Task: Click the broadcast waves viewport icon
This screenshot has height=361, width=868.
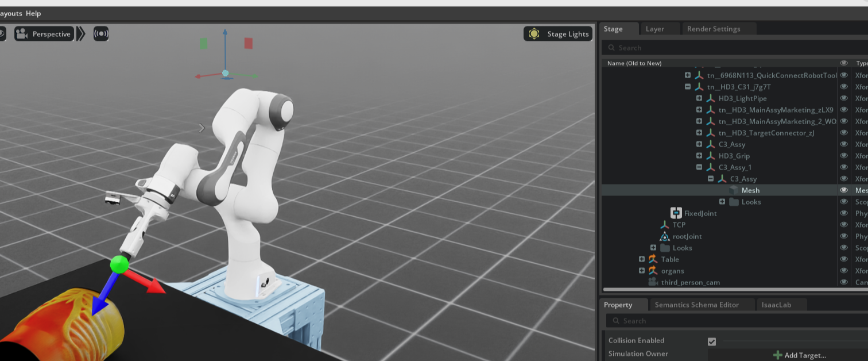Action: (101, 34)
